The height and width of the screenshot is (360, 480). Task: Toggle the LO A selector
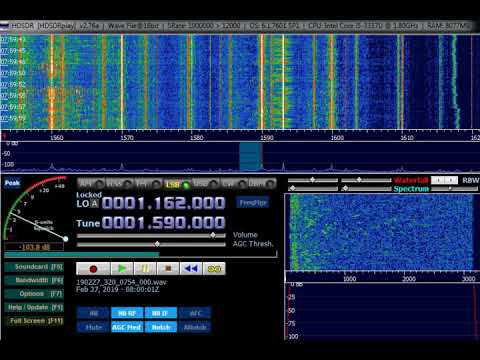pyautogui.click(x=95, y=203)
